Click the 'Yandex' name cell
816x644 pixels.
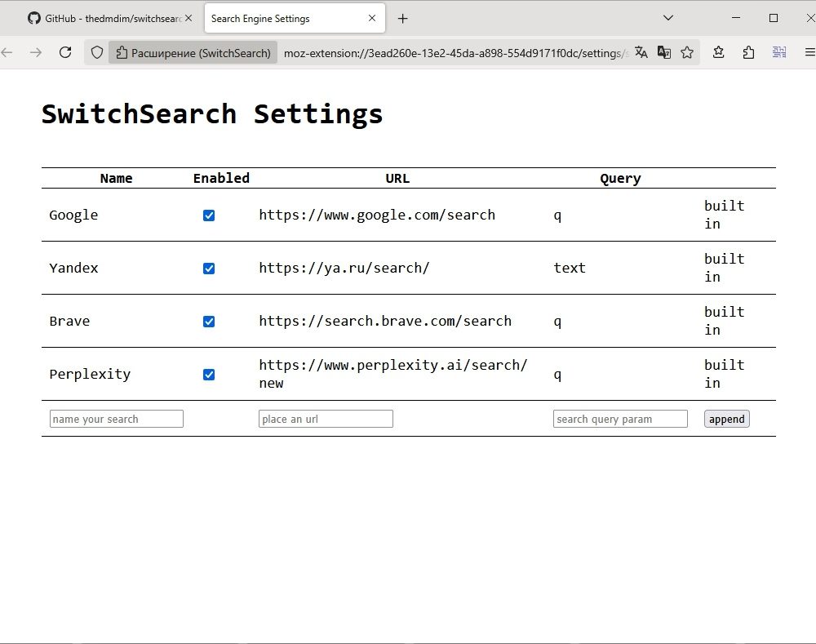coord(73,268)
